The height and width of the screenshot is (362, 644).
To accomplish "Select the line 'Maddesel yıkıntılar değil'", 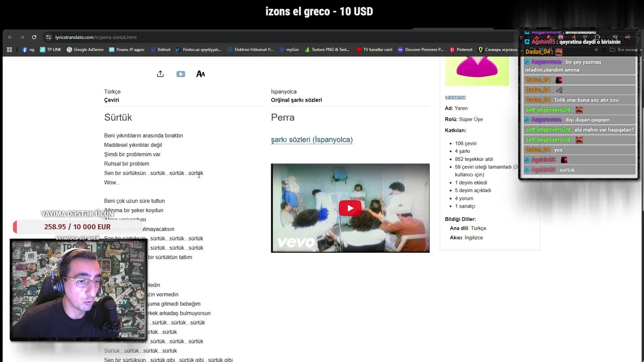I will (x=133, y=145).
